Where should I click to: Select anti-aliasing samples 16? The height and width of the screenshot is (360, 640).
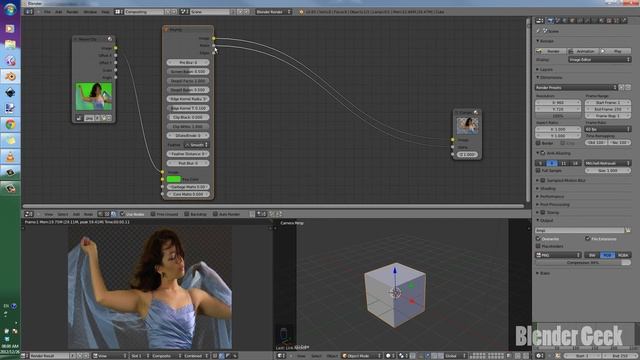[x=576, y=163]
